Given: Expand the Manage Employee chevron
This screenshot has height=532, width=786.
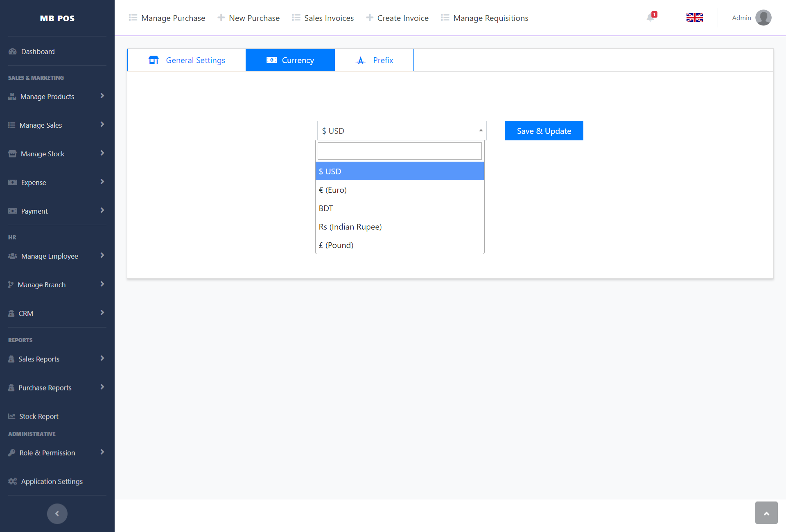Looking at the screenshot, I should coord(102,255).
